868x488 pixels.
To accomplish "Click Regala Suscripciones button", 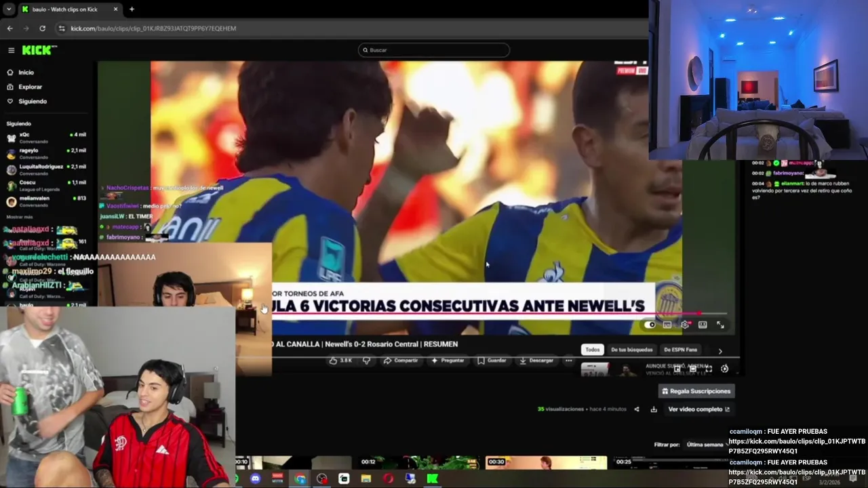I will (x=696, y=391).
